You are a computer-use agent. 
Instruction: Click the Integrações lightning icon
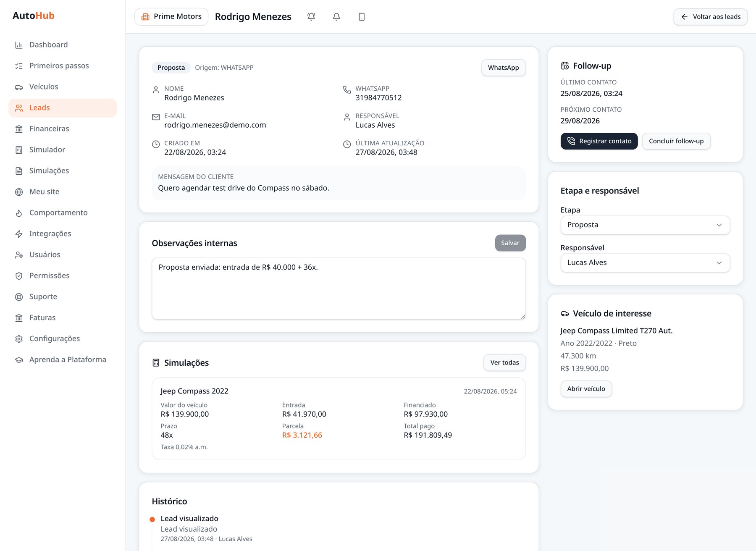click(x=19, y=234)
